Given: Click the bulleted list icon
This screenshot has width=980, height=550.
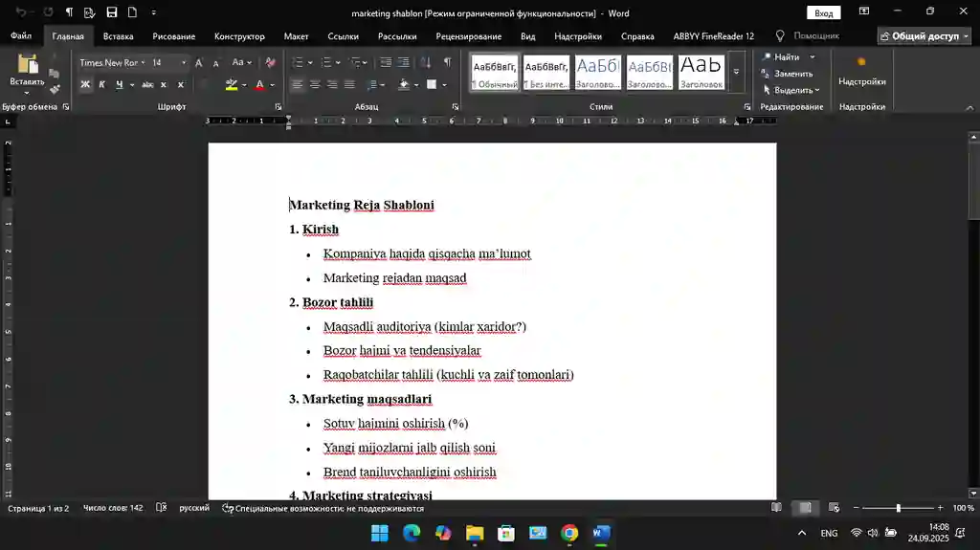Looking at the screenshot, I should point(299,62).
